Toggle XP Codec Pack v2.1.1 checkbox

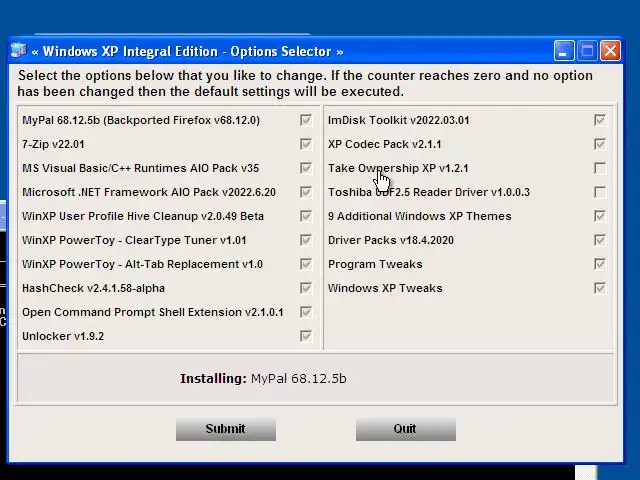tap(600, 144)
